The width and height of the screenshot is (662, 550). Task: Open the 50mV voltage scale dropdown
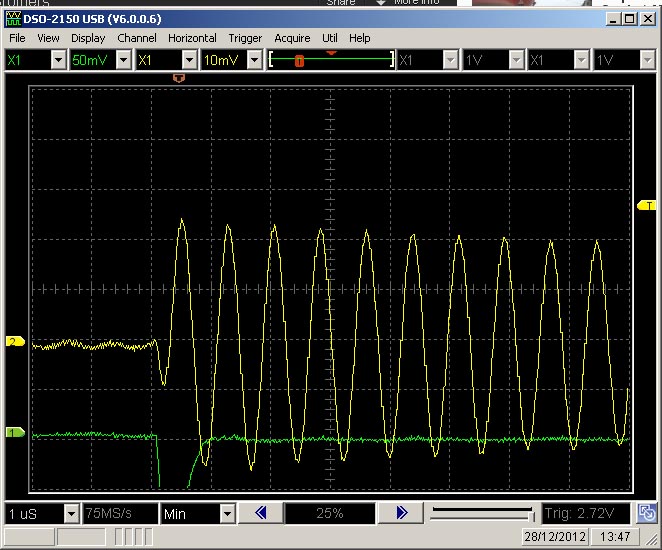(123, 60)
